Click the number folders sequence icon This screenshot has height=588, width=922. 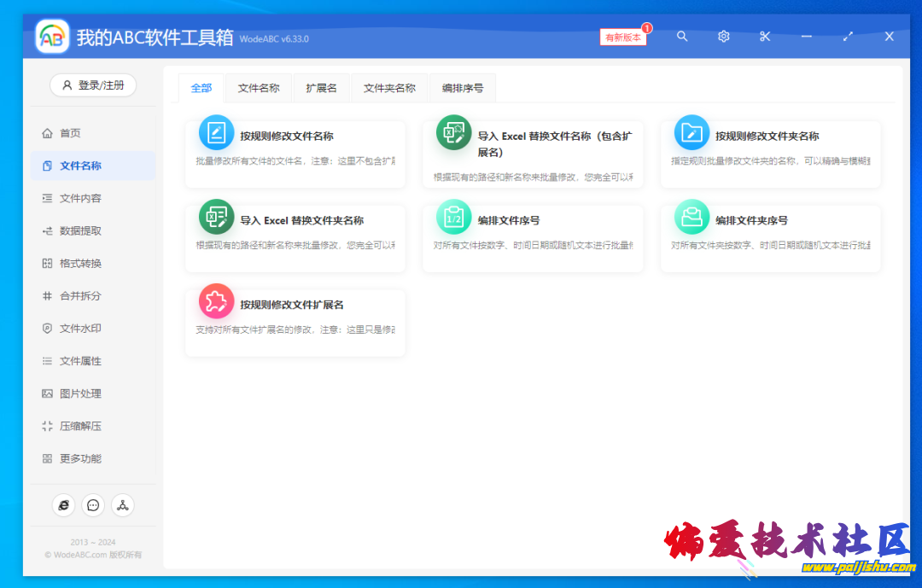[691, 218]
